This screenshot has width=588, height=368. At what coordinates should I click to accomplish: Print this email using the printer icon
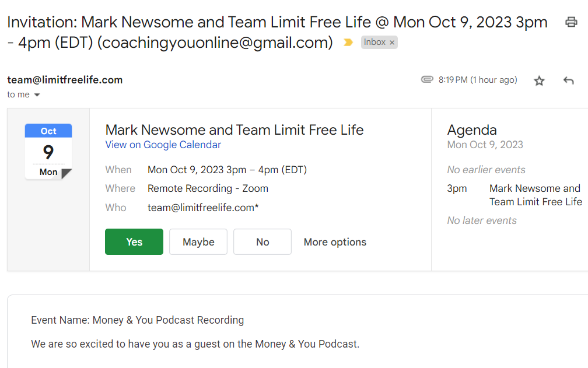pos(571,22)
